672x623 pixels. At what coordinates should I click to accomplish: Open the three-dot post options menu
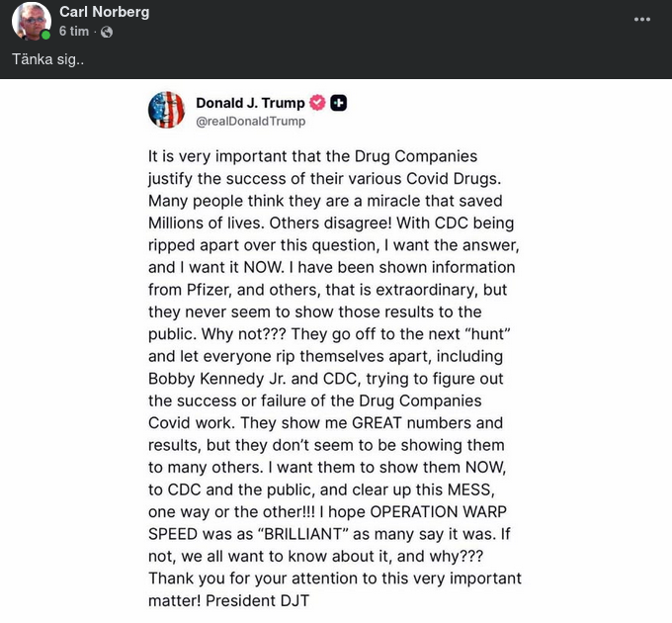(642, 20)
